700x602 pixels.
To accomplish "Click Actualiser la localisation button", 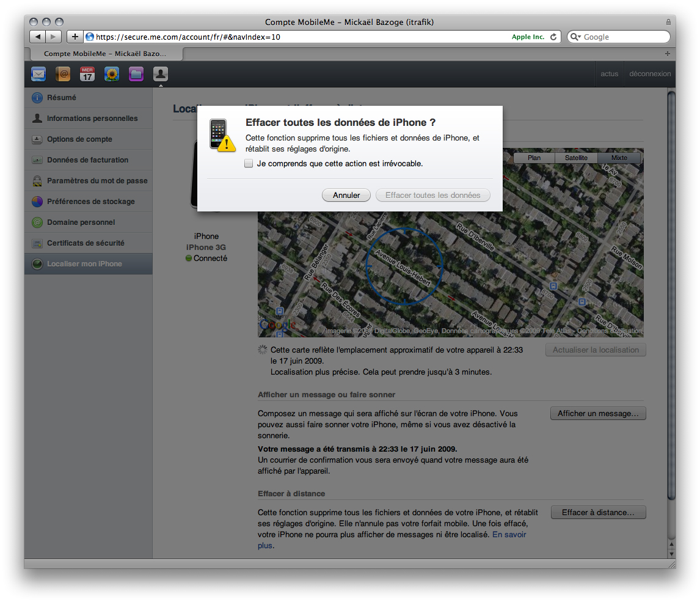I will (x=596, y=350).
